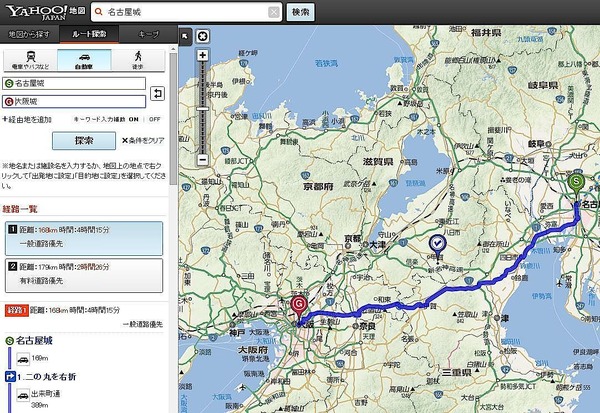Clear the search box with X icon
Image resolution: width=600 pixels, height=413 pixels.
tap(274, 13)
